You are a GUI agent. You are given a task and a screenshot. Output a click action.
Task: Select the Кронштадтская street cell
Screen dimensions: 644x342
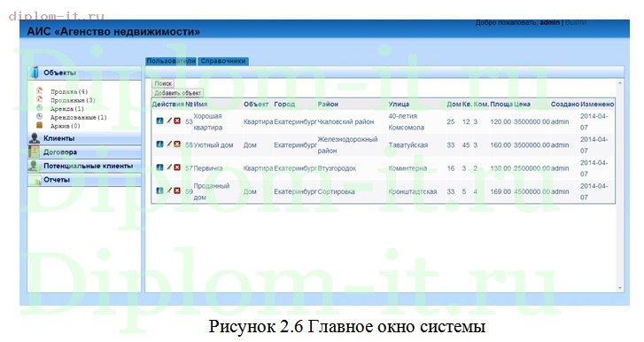(x=413, y=191)
